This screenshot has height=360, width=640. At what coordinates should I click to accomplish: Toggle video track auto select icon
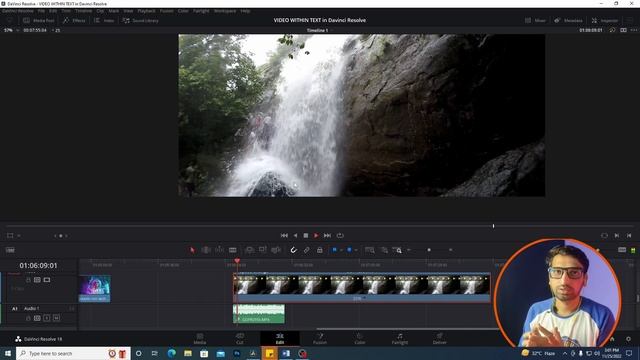(x=37, y=280)
